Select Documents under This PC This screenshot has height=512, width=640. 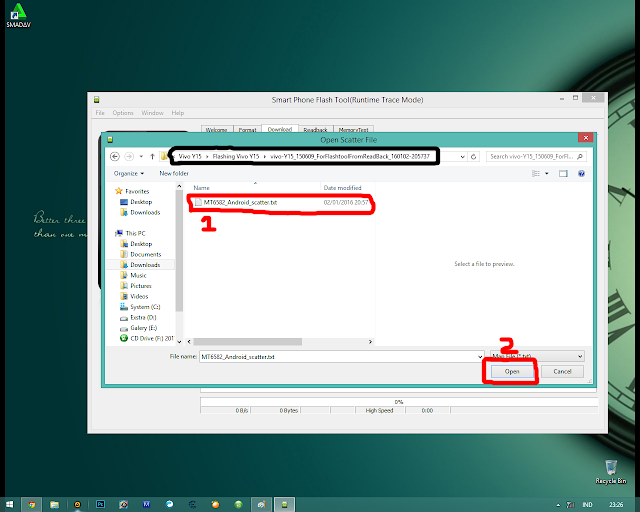(145, 254)
